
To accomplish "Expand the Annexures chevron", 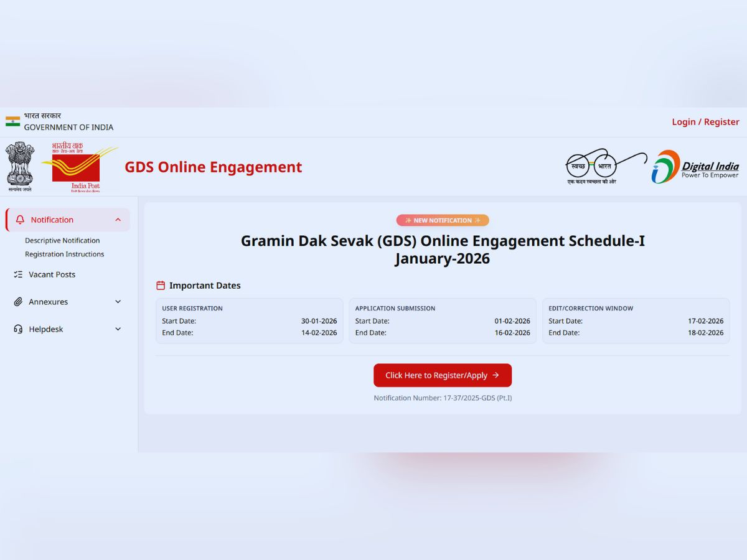I will pos(118,302).
